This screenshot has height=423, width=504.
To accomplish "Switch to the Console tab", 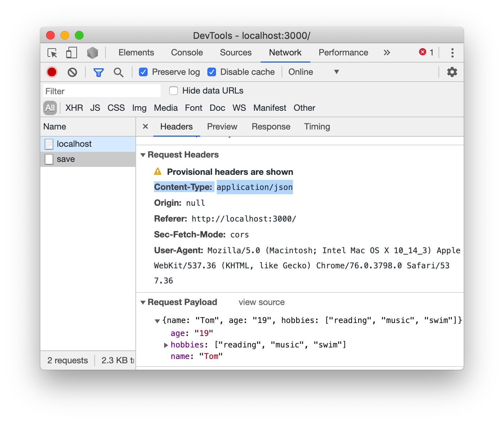I will (187, 53).
